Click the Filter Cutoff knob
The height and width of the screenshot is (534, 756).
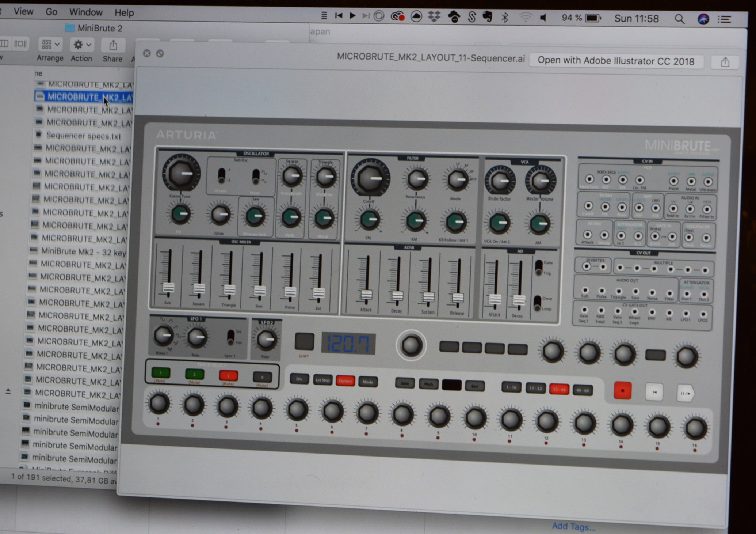[x=370, y=178]
